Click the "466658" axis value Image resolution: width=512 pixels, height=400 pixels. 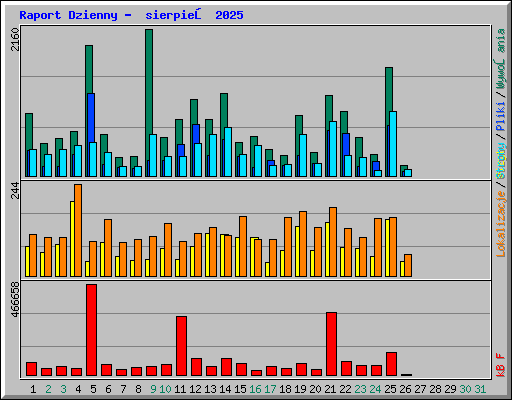[15, 300]
